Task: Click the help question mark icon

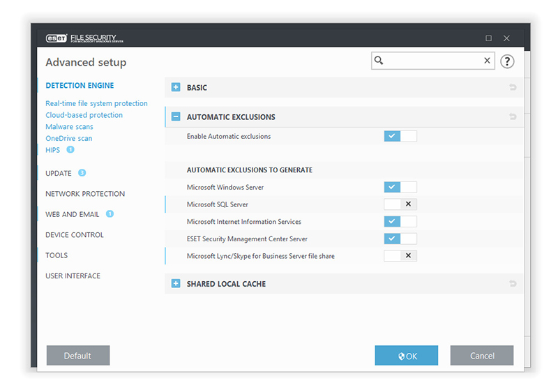Action: click(507, 61)
